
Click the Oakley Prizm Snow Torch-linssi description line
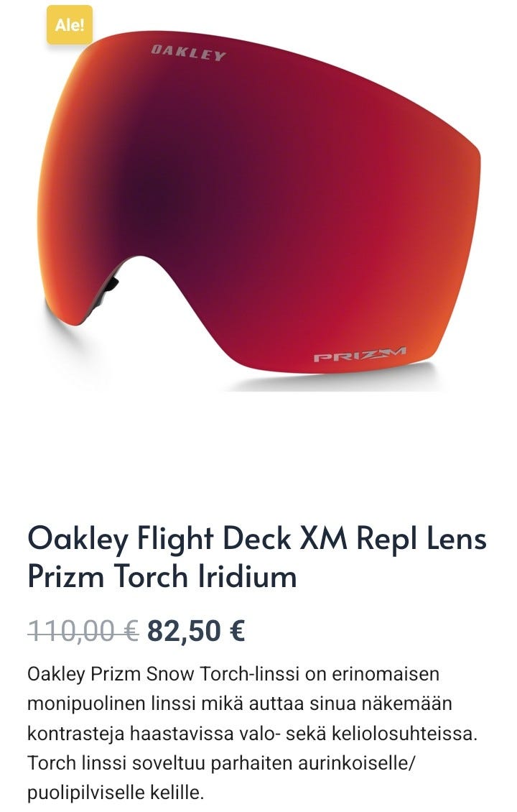tap(233, 674)
